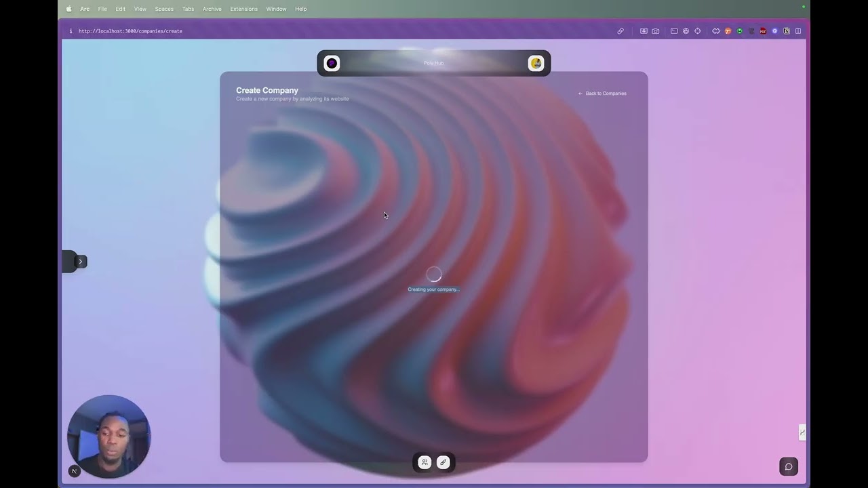Image resolution: width=868 pixels, height=488 pixels.
Task: Click the 'Creating your company...' text
Action: (x=434, y=289)
